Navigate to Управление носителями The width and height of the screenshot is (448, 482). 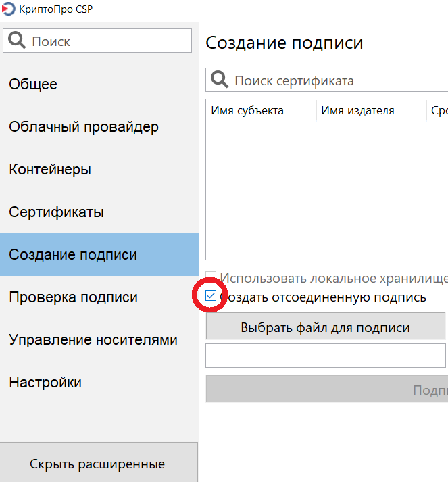tap(93, 340)
